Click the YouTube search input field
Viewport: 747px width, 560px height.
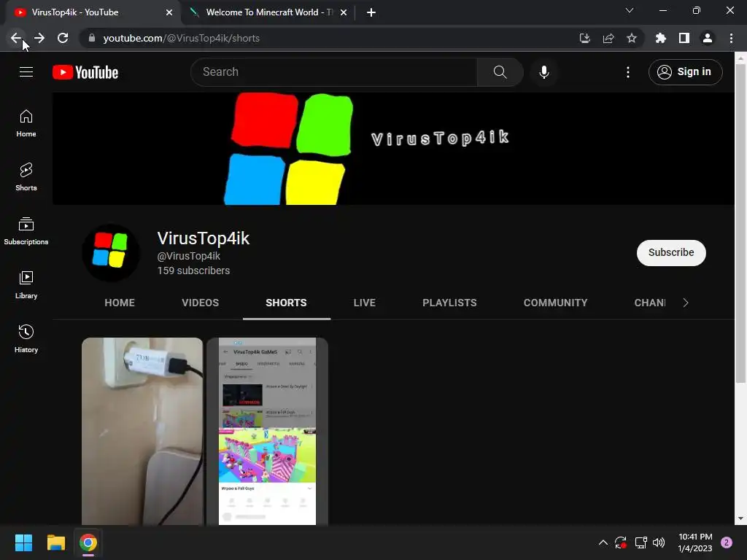coord(333,72)
